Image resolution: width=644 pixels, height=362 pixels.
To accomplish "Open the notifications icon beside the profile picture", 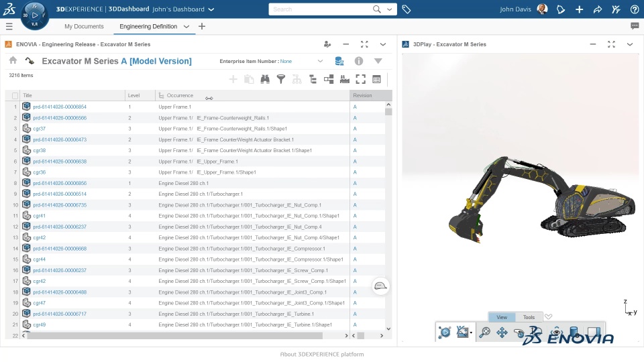I will tap(561, 9).
